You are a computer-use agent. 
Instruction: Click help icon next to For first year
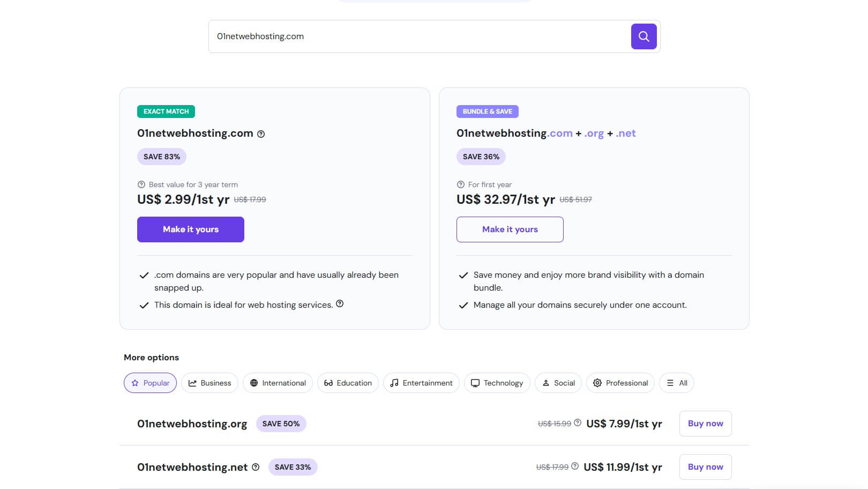(x=461, y=184)
